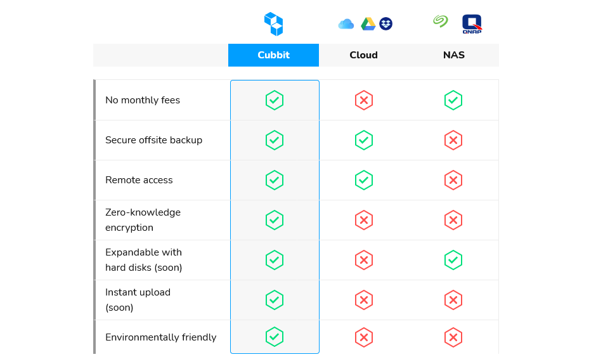Image resolution: width=596 pixels, height=364 pixels.
Task: Click the Environmentally friendly row label
Action: 161,337
